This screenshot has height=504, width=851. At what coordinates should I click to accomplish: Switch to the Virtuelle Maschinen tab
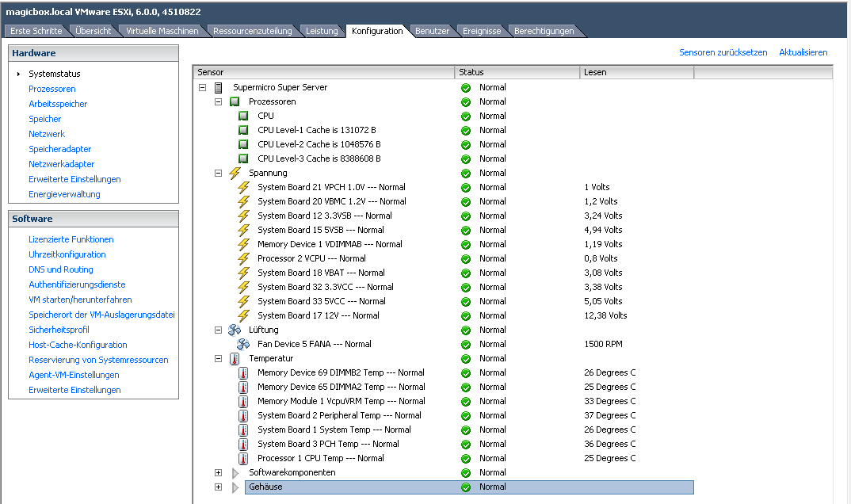tap(162, 31)
